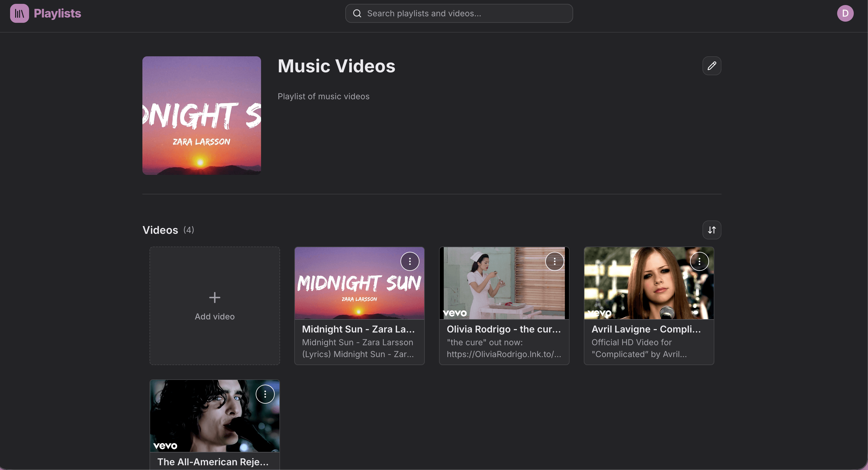
Task: Click the Add video label
Action: (215, 316)
